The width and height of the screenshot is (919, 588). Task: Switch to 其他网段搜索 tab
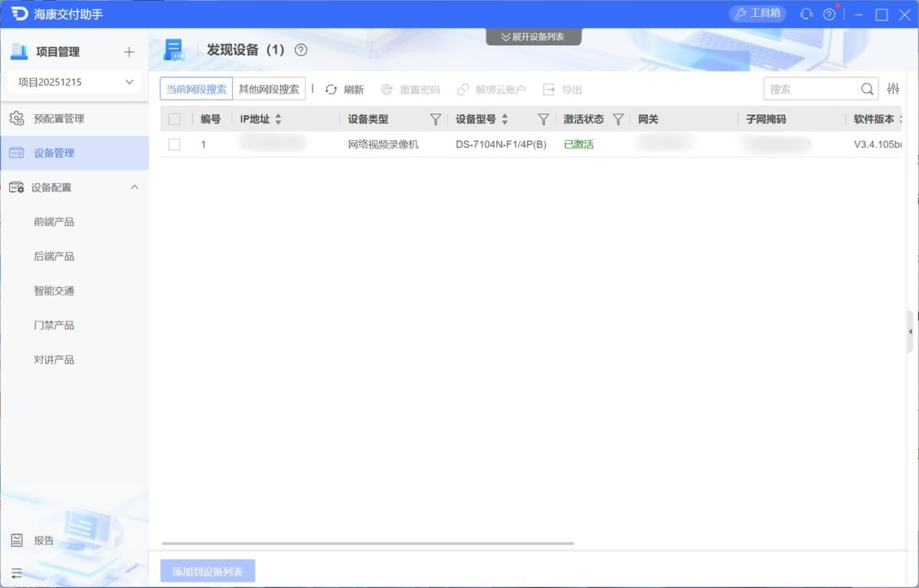click(x=269, y=89)
